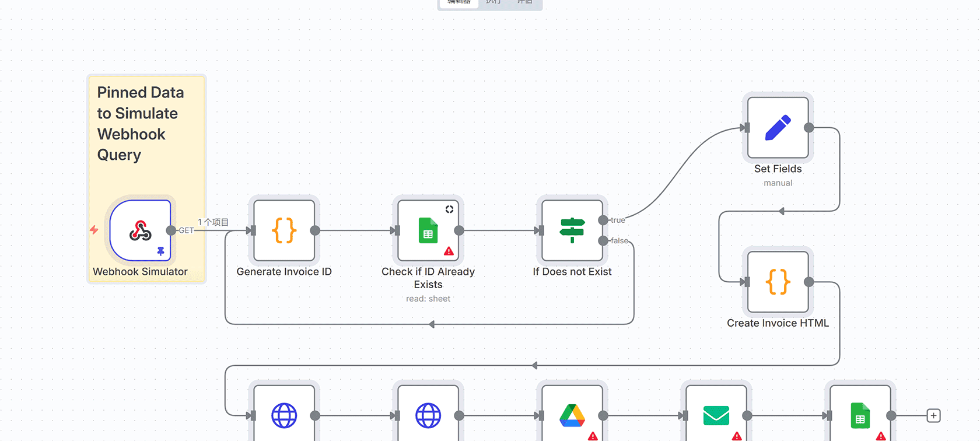Switch to the 执行 executions tab
This screenshot has height=441, width=980.
click(x=494, y=2)
